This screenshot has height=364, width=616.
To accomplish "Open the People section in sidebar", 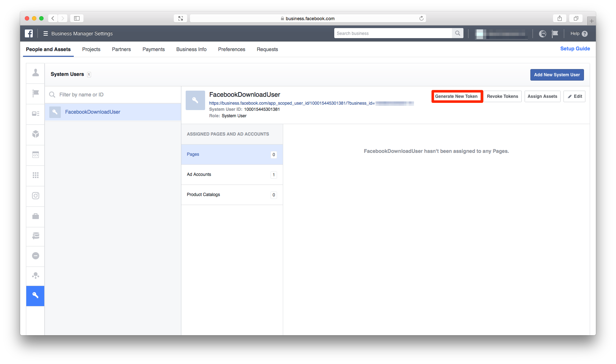I will point(36,73).
